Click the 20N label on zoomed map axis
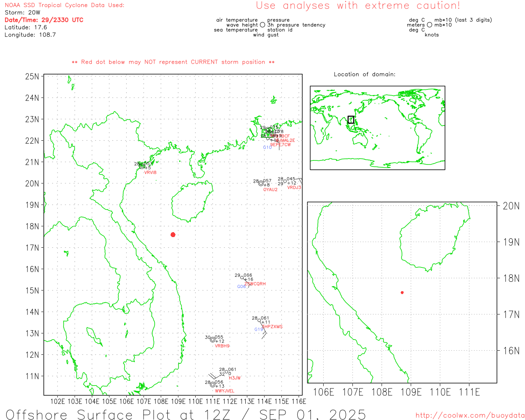The height and width of the screenshot is (420, 525). (511, 206)
